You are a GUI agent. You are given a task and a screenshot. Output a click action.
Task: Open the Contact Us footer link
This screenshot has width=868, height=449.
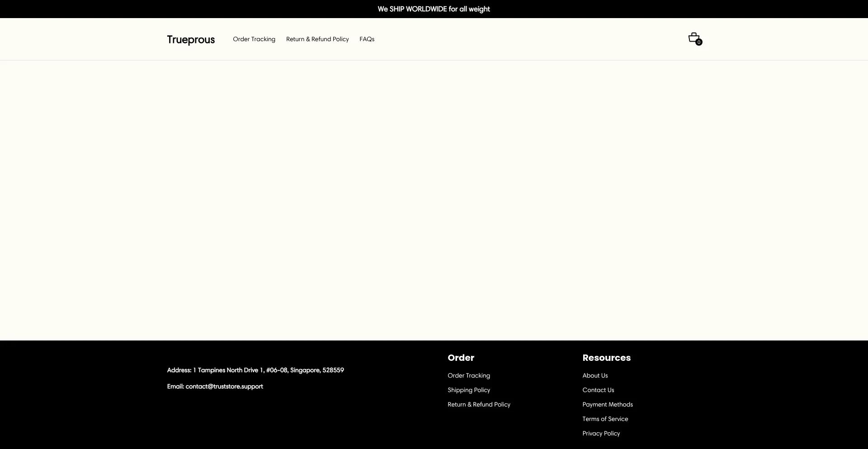click(598, 390)
